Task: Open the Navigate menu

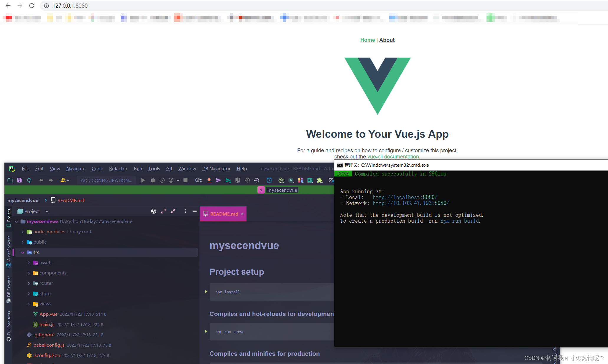Action: (x=76, y=168)
